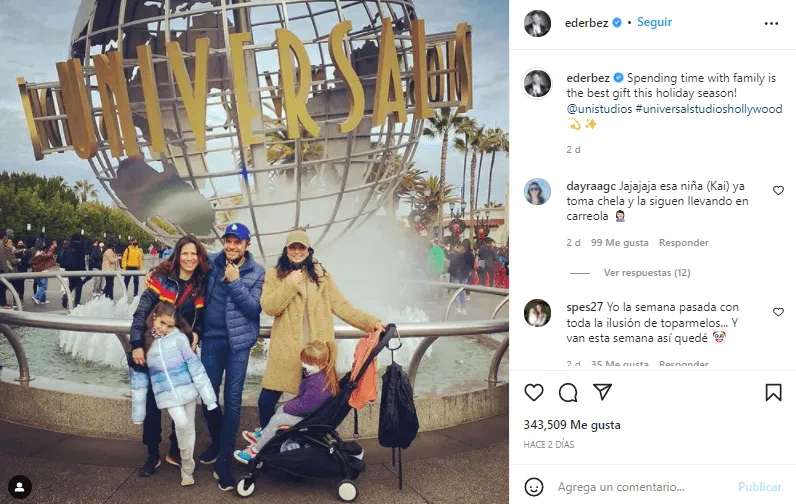Like spes27's comment heart

[778, 312]
